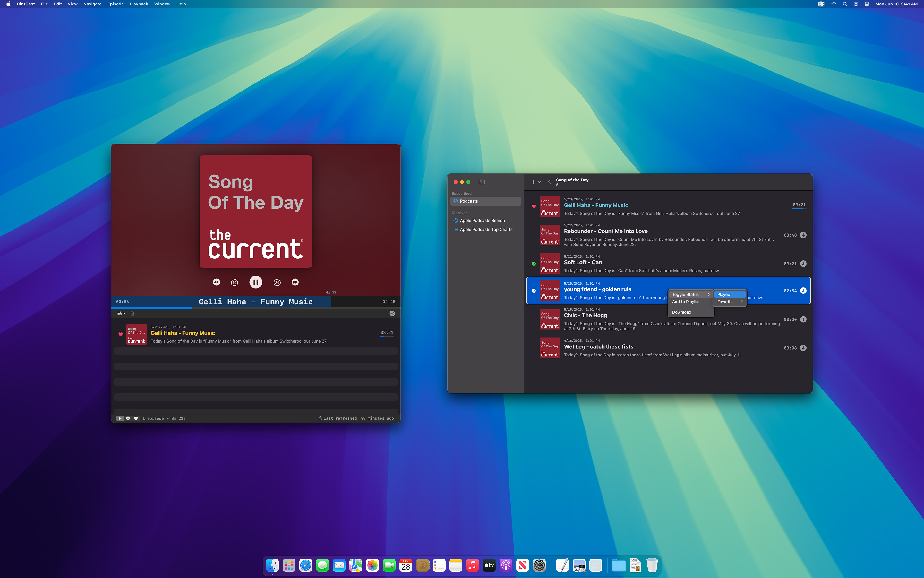Expand the add button dropdown chevron
This screenshot has width=924, height=578.
540,182
